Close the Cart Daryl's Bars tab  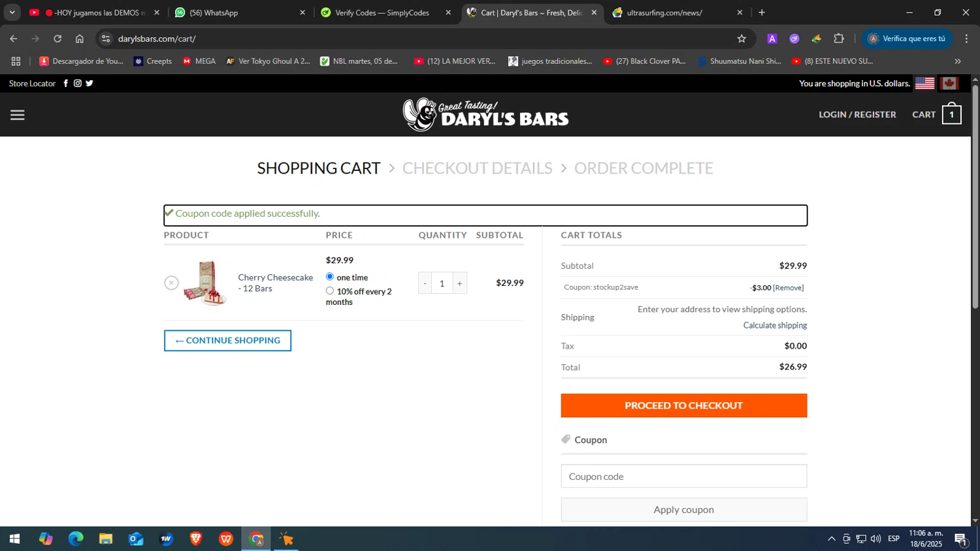(x=594, y=12)
